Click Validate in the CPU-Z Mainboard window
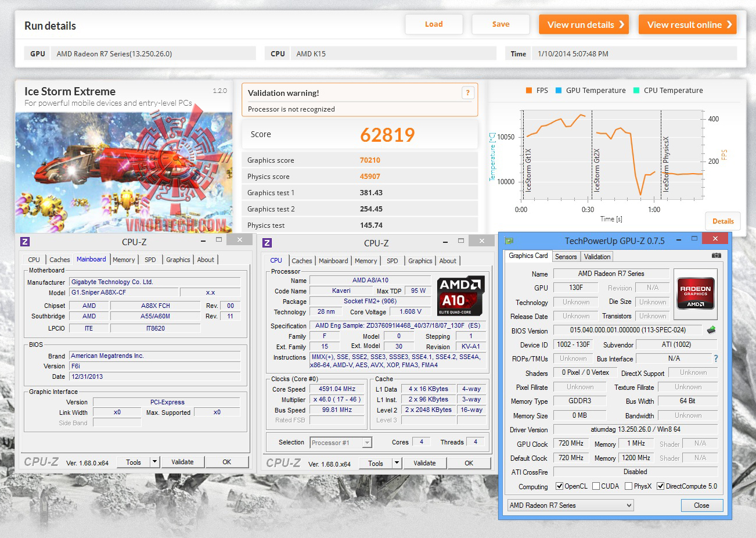This screenshot has width=756, height=538. (182, 462)
